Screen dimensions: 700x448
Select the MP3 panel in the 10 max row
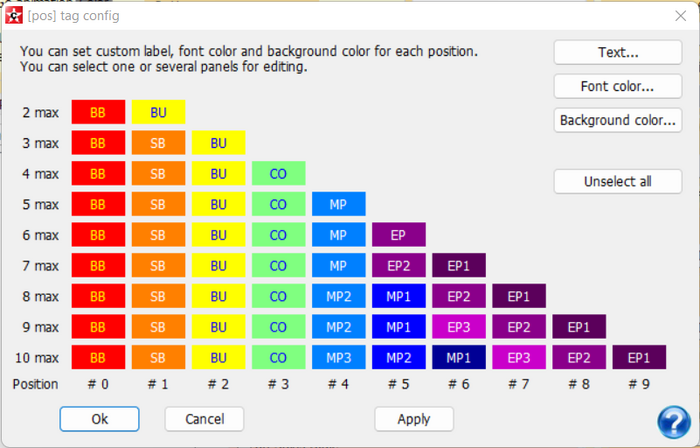pyautogui.click(x=339, y=357)
